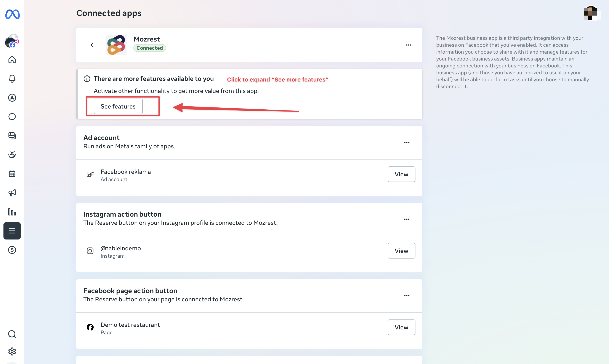This screenshot has height=364, width=609.
Task: Click 'Run ads on Meta's family of apps.'
Action: click(129, 146)
